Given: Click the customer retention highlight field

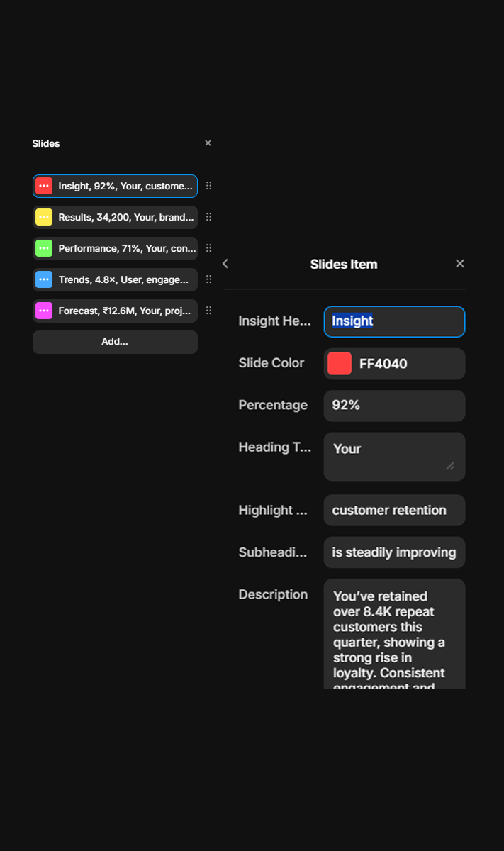Looking at the screenshot, I should pos(394,511).
